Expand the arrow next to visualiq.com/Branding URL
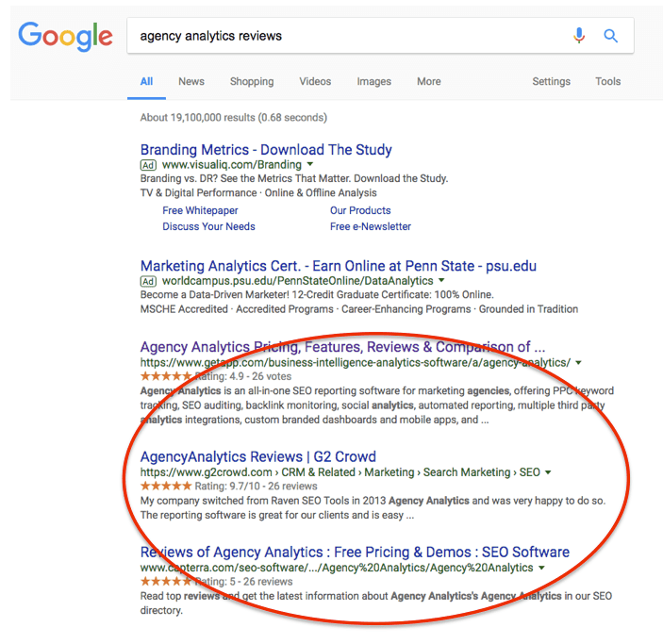Viewport: 663px width, 644px height. pos(310,164)
